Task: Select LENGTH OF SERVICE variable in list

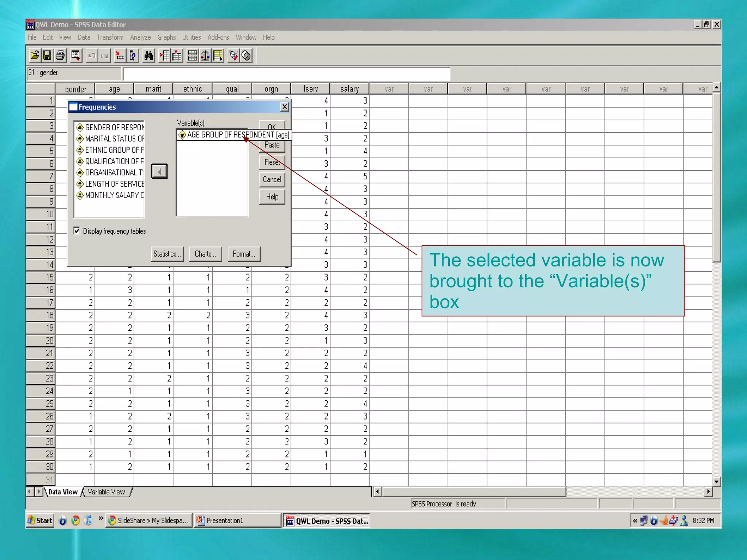Action: [x=109, y=184]
